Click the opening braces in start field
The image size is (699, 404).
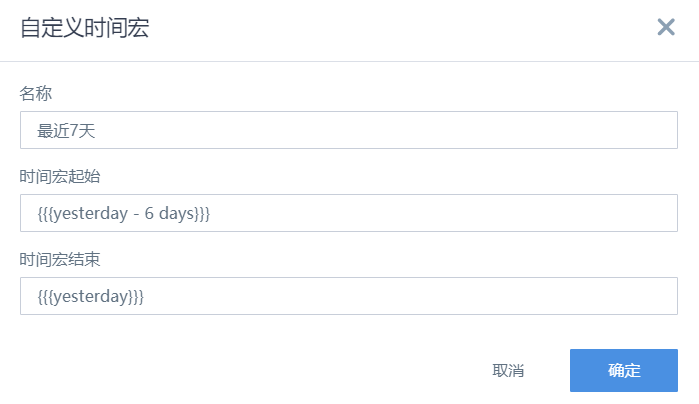tap(45, 214)
